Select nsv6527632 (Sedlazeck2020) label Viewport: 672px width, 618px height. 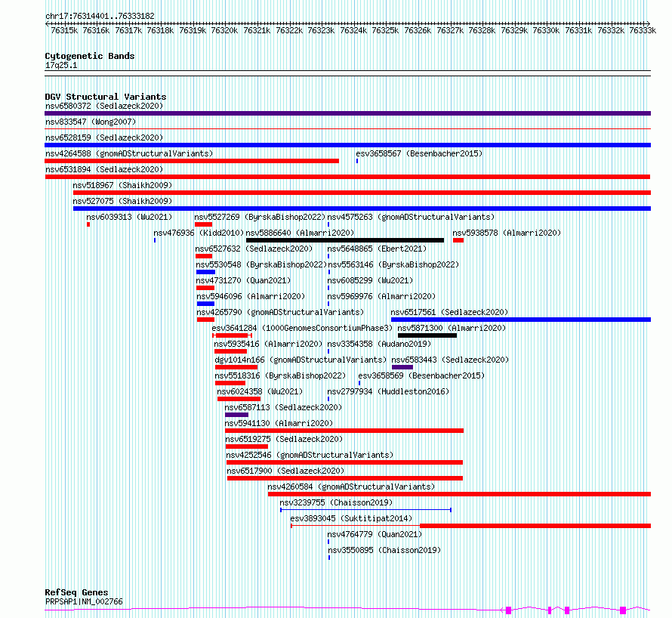tap(254, 249)
